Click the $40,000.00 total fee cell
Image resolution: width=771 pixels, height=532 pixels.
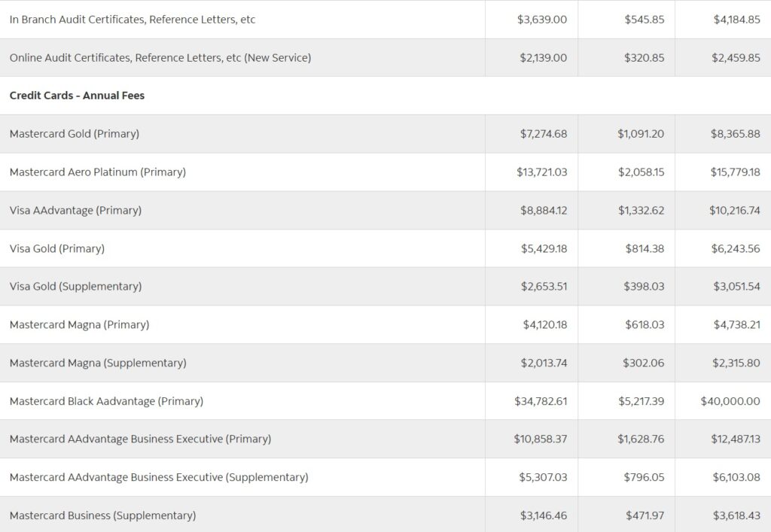(x=730, y=401)
